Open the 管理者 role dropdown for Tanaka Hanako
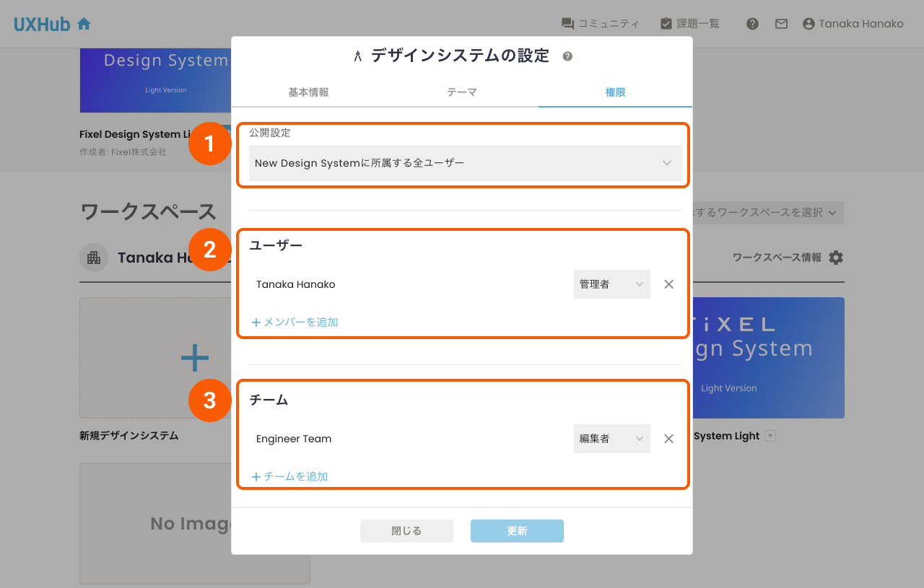The width and height of the screenshot is (924, 588). click(611, 284)
